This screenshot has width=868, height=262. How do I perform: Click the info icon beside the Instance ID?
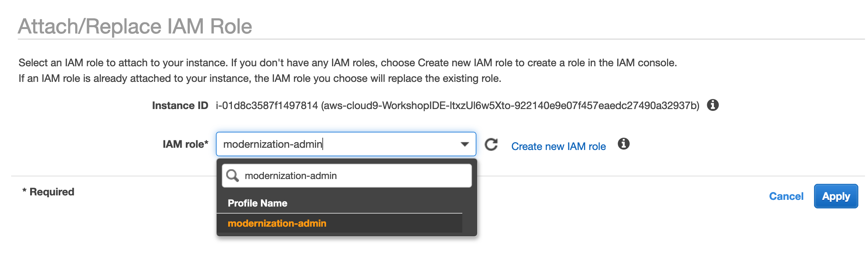click(712, 105)
